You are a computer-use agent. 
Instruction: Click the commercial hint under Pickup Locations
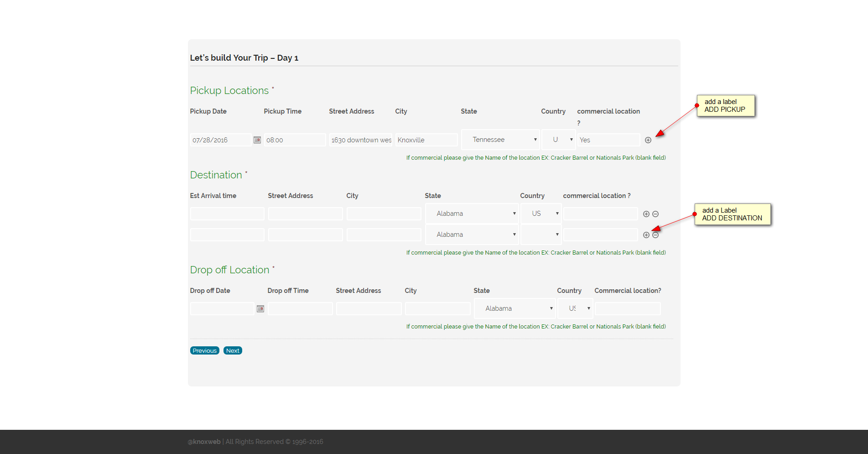(536, 158)
